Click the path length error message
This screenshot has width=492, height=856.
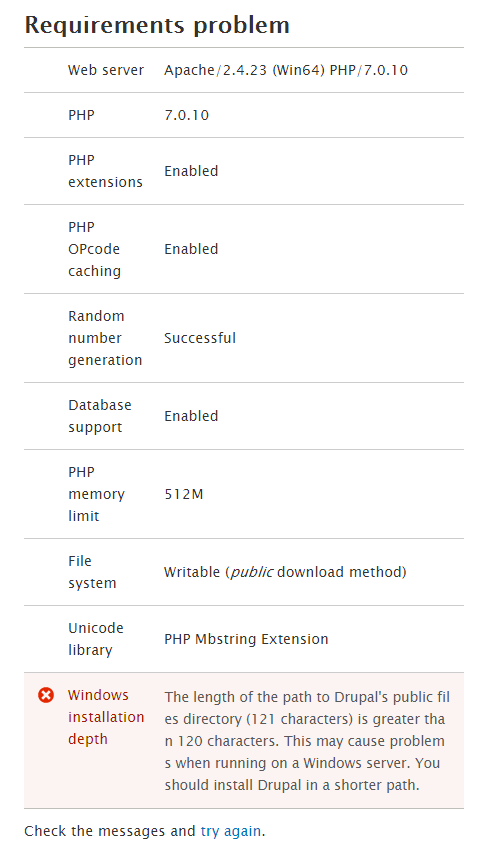pos(307,741)
